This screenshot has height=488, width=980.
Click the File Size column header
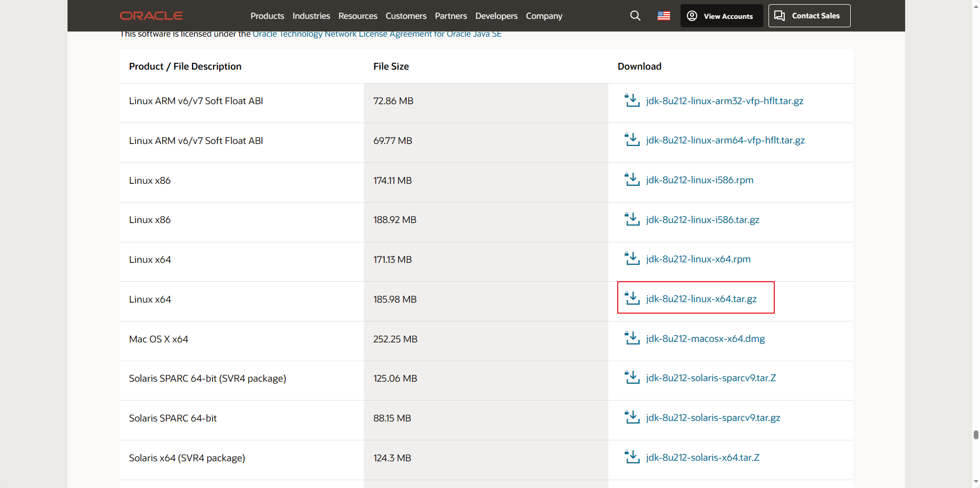391,66
